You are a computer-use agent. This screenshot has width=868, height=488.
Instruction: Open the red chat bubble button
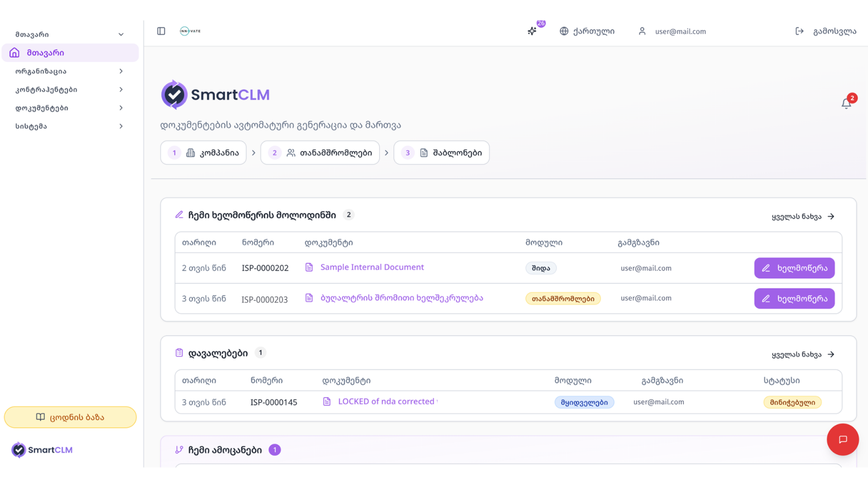pyautogui.click(x=843, y=440)
